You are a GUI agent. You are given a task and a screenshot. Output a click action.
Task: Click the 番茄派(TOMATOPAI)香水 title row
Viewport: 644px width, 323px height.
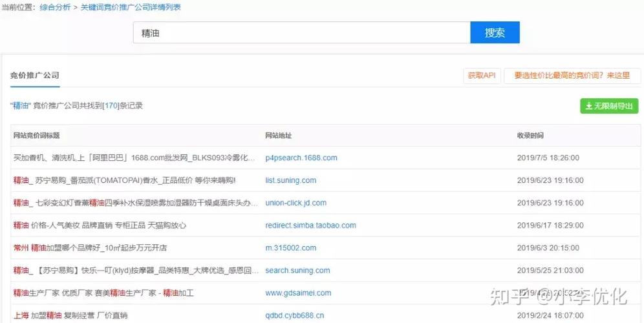pos(124,181)
